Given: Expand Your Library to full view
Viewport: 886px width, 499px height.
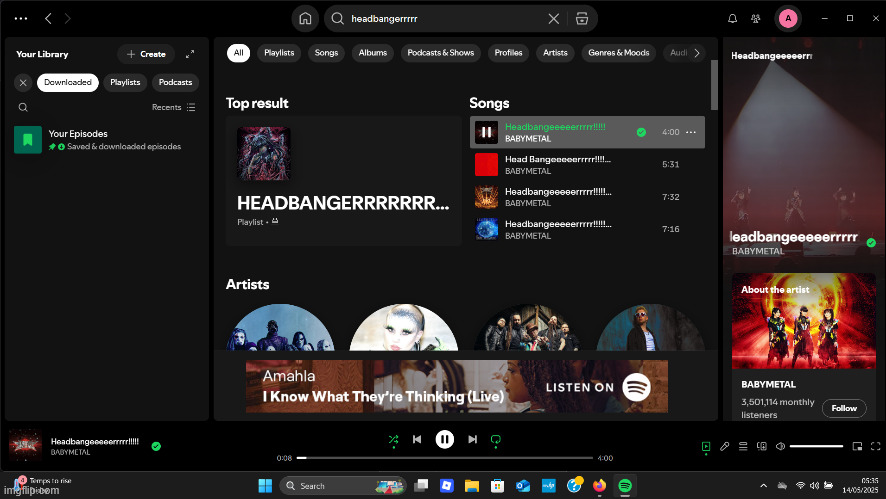Looking at the screenshot, I should tap(190, 54).
